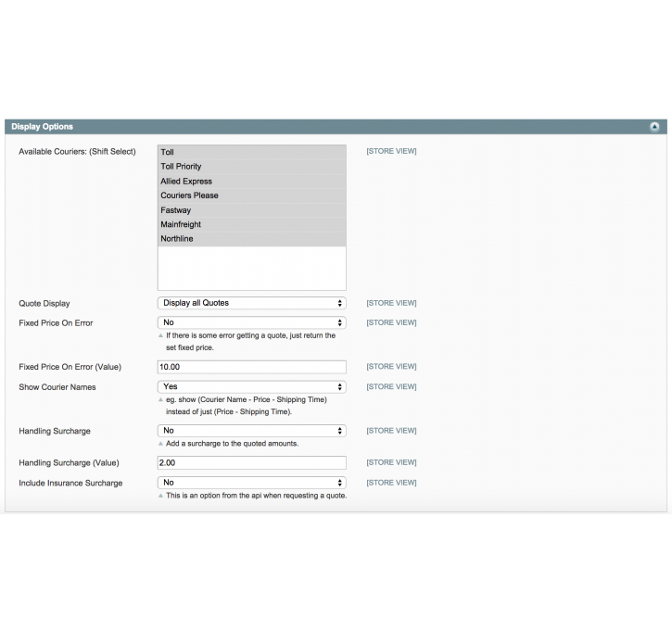The height and width of the screenshot is (630, 672).
Task: Click the Quote Display field label
Action: point(44,304)
